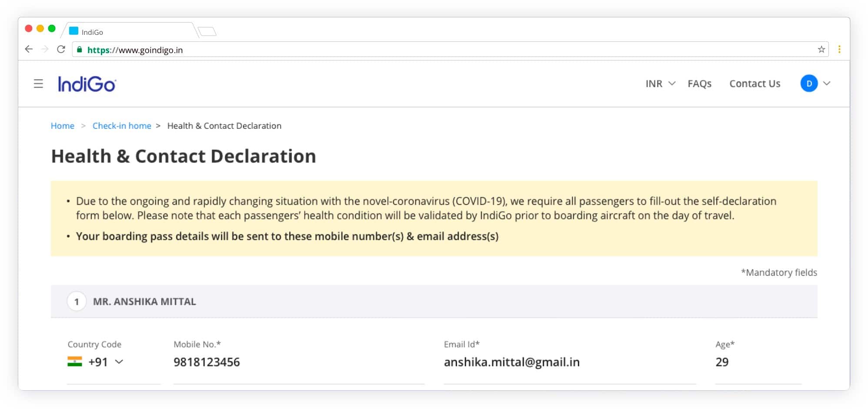This screenshot has height=409, width=868.
Task: Bookmark this page with the star
Action: tap(821, 50)
